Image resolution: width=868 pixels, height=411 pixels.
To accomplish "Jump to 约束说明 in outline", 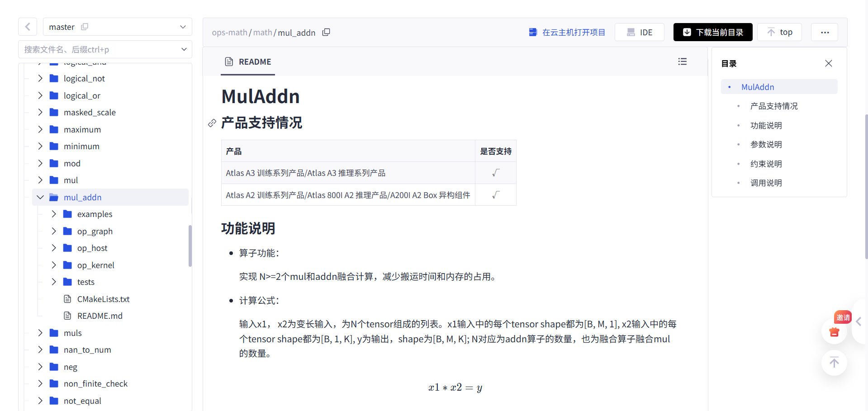I will point(766,164).
